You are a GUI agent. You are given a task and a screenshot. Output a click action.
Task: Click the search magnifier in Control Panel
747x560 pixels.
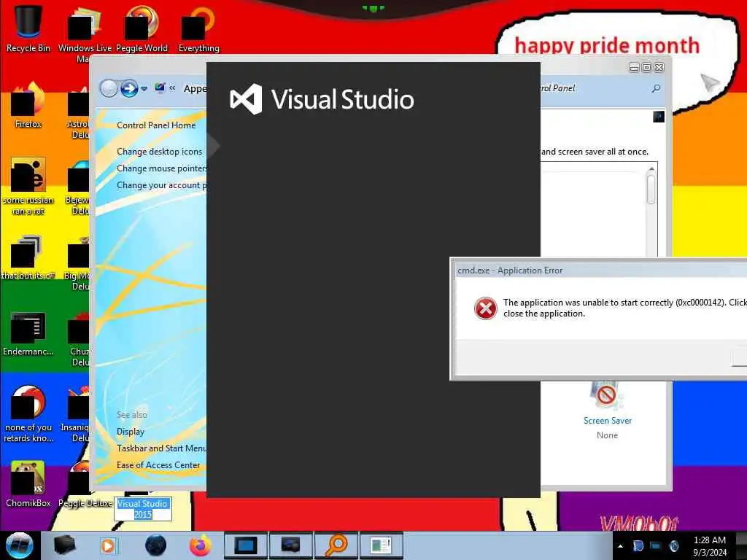[656, 88]
